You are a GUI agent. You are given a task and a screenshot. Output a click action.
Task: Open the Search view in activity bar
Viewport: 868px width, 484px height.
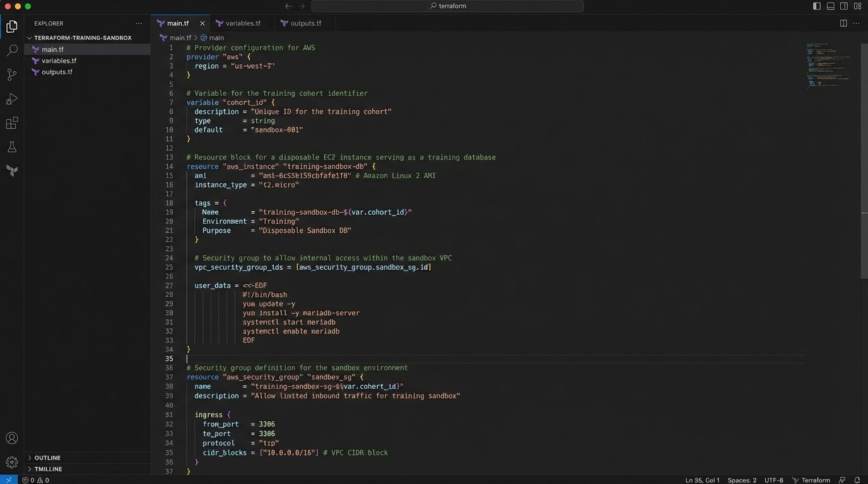tap(11, 50)
